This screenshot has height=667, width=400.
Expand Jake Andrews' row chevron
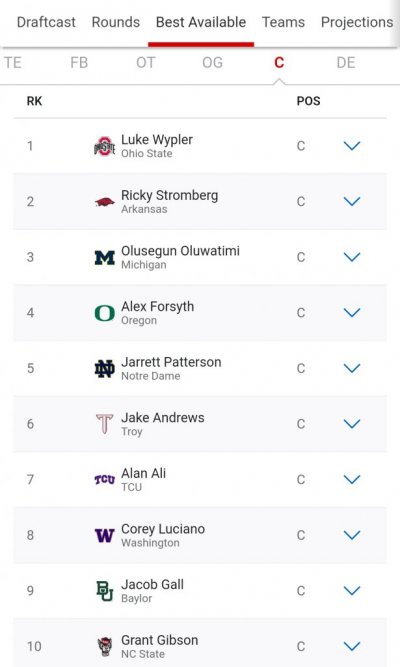[x=352, y=424]
